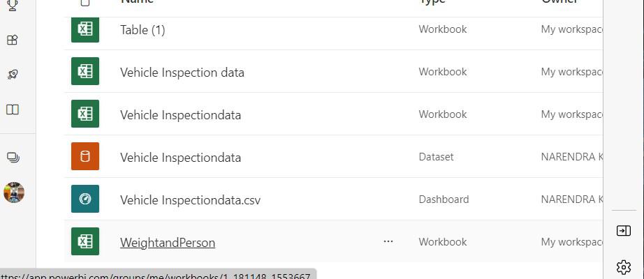Viewport: 644px width, 279px height.
Task: Click the Excel icon beside Table (1)
Action: (x=85, y=30)
